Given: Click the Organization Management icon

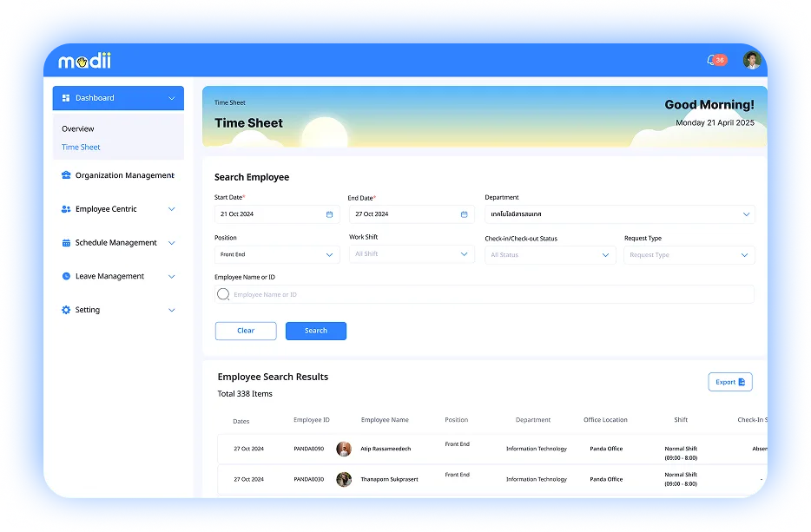Looking at the screenshot, I should click(66, 175).
